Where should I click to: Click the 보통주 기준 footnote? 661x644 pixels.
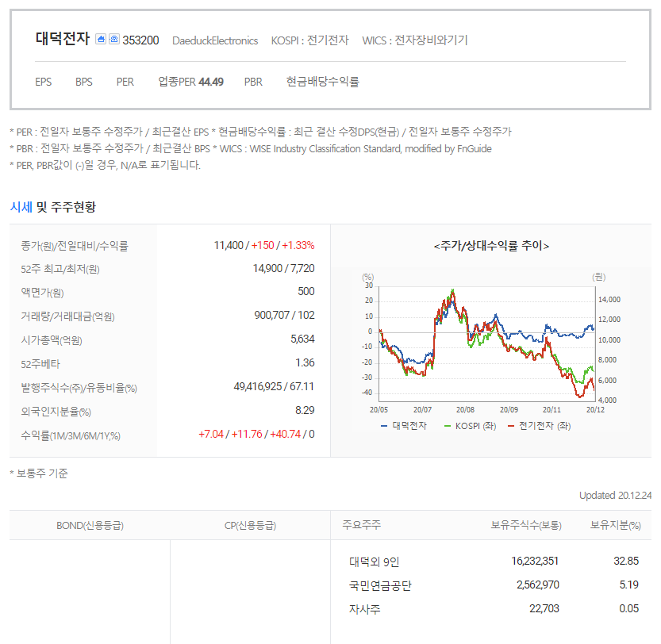click(38, 473)
